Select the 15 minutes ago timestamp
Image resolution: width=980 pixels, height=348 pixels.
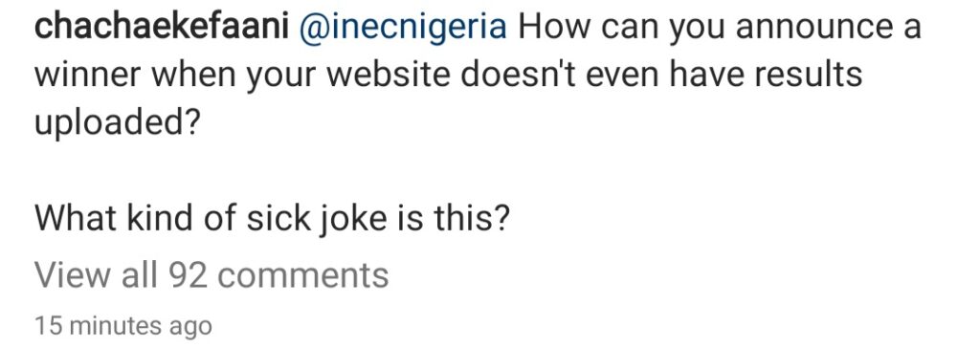[123, 326]
